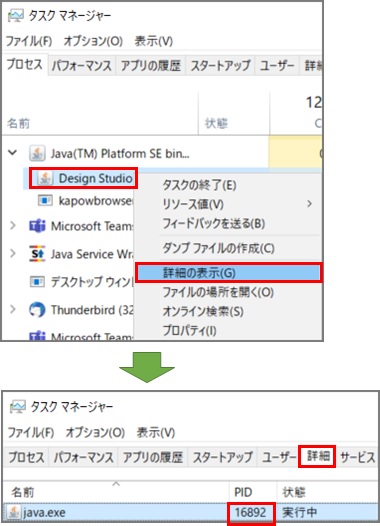Click the Thunderbird icon
Image resolution: width=380 pixels, height=526 pixels.
tap(37, 310)
